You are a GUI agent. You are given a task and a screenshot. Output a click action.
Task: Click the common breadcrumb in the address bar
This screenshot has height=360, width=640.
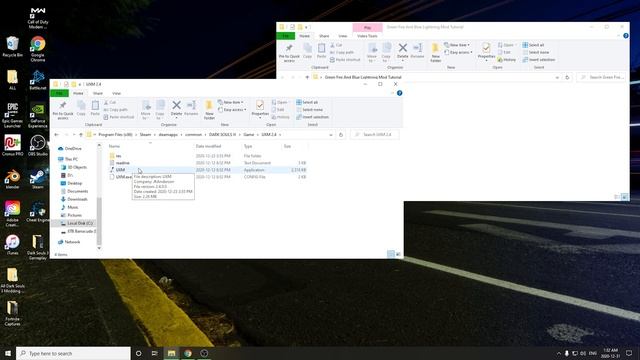[x=193, y=135]
